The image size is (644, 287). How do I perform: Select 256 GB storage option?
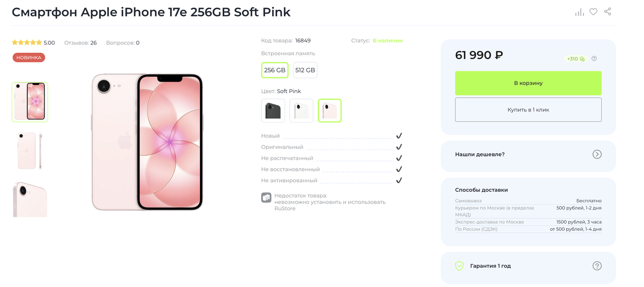275,70
